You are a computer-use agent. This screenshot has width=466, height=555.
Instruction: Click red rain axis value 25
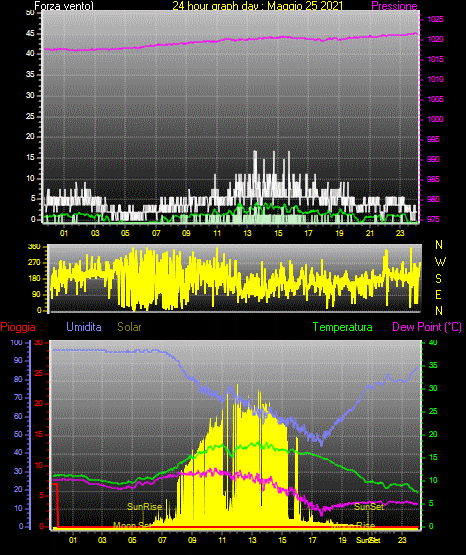(39, 373)
